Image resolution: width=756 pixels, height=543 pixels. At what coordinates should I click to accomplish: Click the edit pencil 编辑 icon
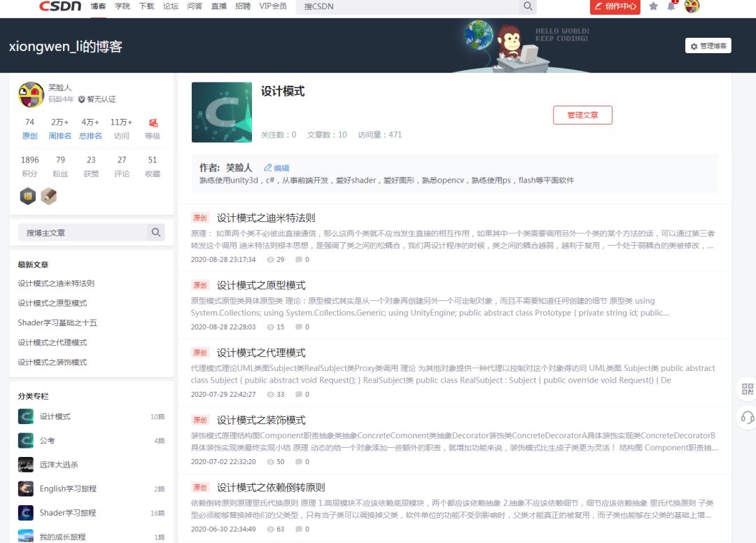(x=267, y=168)
